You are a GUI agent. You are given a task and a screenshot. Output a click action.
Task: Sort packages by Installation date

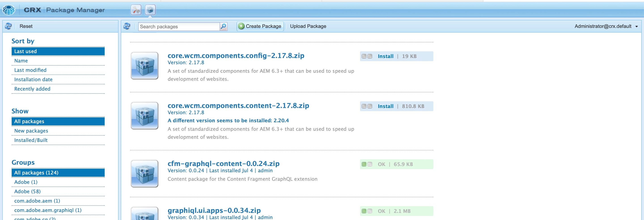[58, 80]
